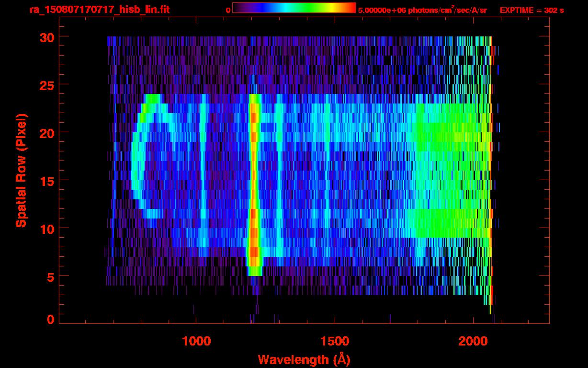Click the 15 tick label on y-axis
588x368 pixels.
46,181
